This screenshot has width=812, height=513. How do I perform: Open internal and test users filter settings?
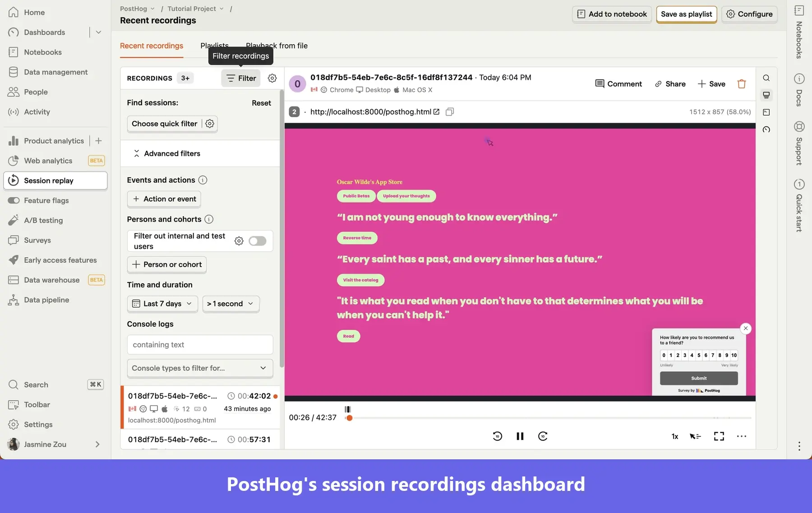(x=239, y=241)
